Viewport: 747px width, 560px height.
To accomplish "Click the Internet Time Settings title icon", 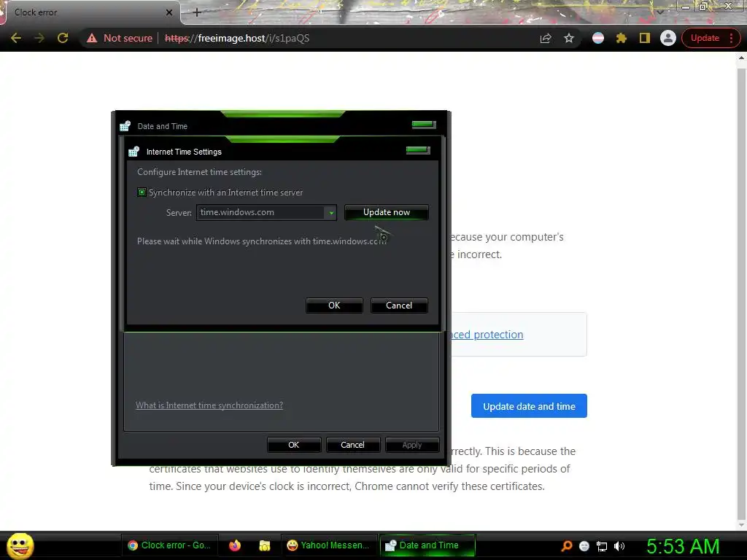I will tap(134, 152).
